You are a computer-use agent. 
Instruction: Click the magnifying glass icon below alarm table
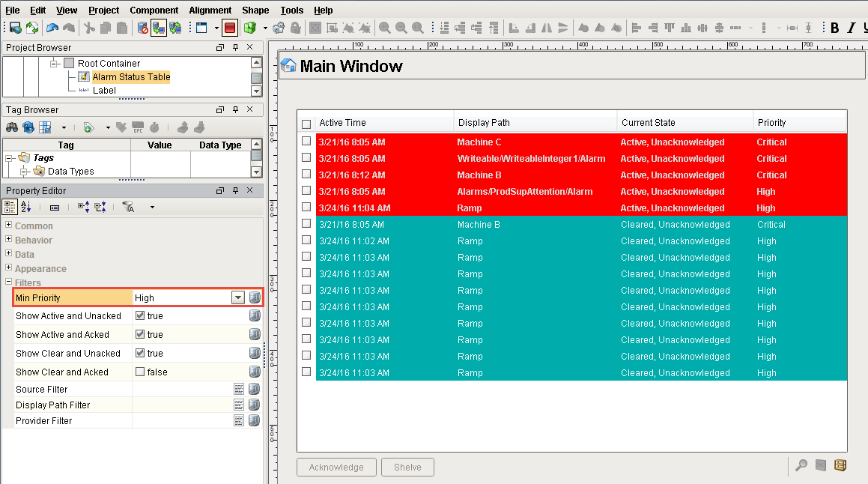coord(801,465)
